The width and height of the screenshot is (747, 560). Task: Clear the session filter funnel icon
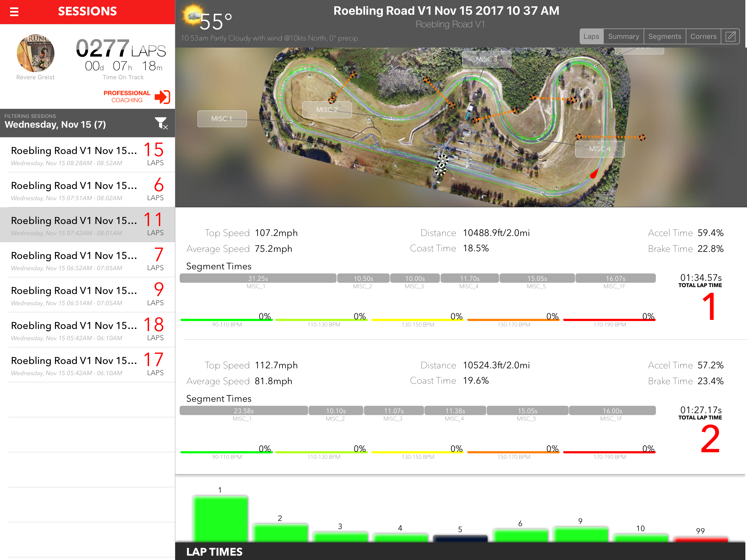pyautogui.click(x=161, y=123)
